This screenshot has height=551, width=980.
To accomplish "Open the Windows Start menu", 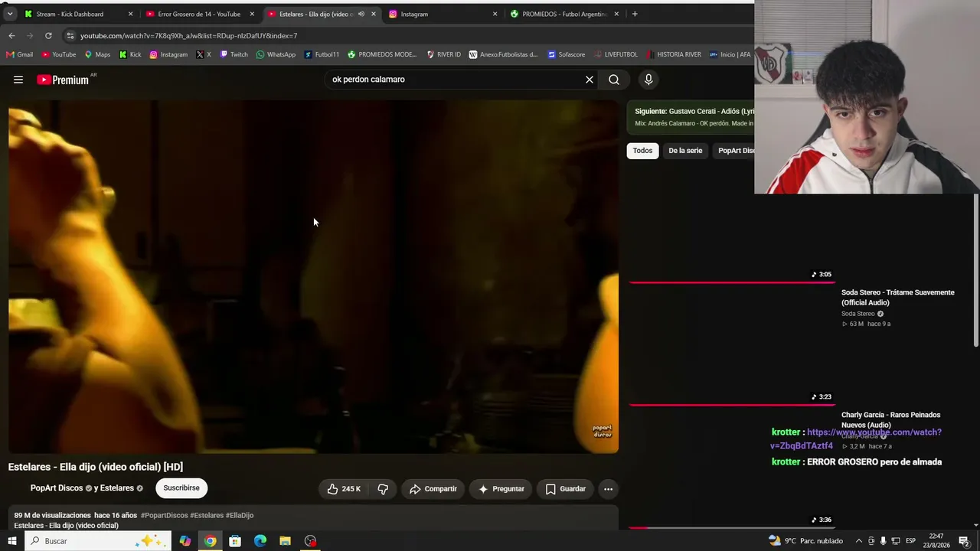I will [x=11, y=541].
